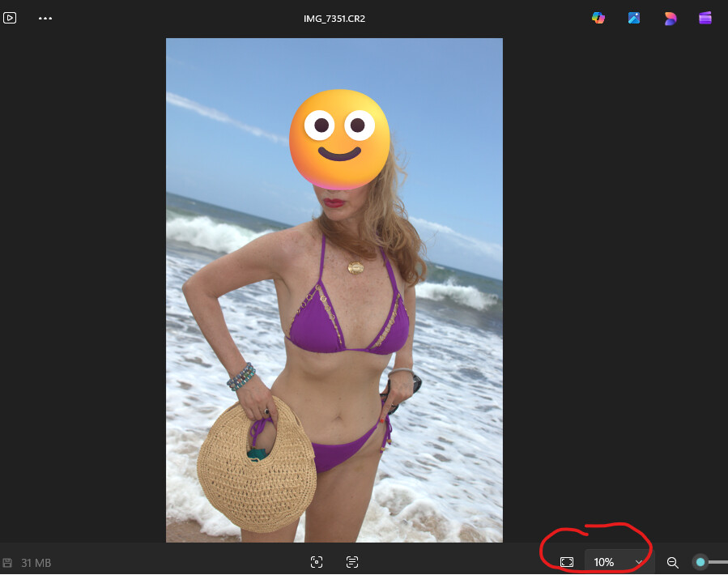The height and width of the screenshot is (575, 728).
Task: Click the 31 MB file size label
Action: [x=36, y=563]
